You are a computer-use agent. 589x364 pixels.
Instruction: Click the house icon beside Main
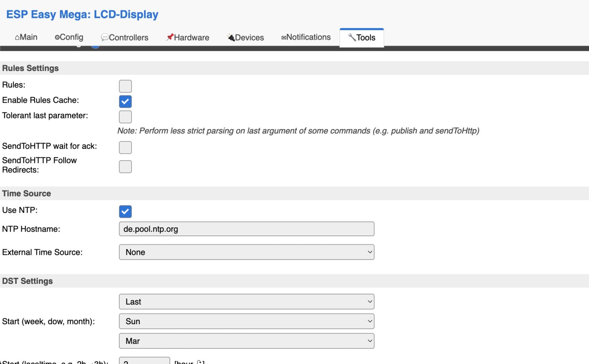pyautogui.click(x=17, y=38)
